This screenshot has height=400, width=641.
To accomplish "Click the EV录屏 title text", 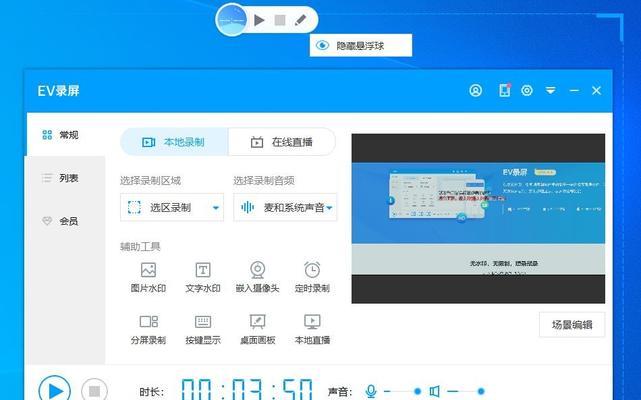I will (58, 90).
